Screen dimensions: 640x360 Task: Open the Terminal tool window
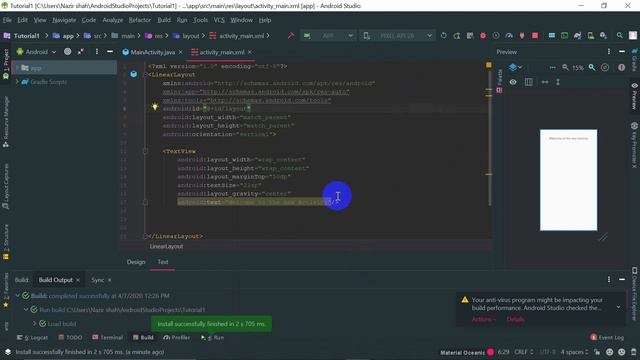pos(107,338)
